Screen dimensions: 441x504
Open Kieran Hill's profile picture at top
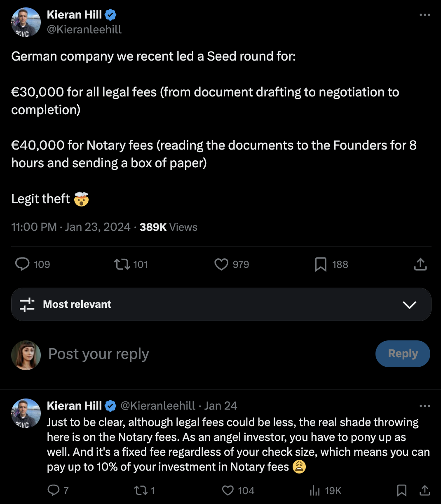26,22
